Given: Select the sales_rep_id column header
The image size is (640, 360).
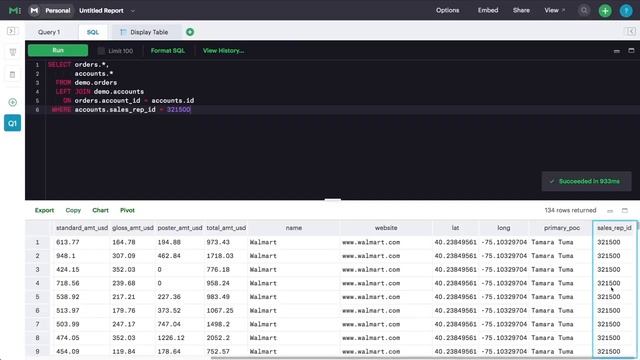Looking at the screenshot, I should tap(614, 228).
